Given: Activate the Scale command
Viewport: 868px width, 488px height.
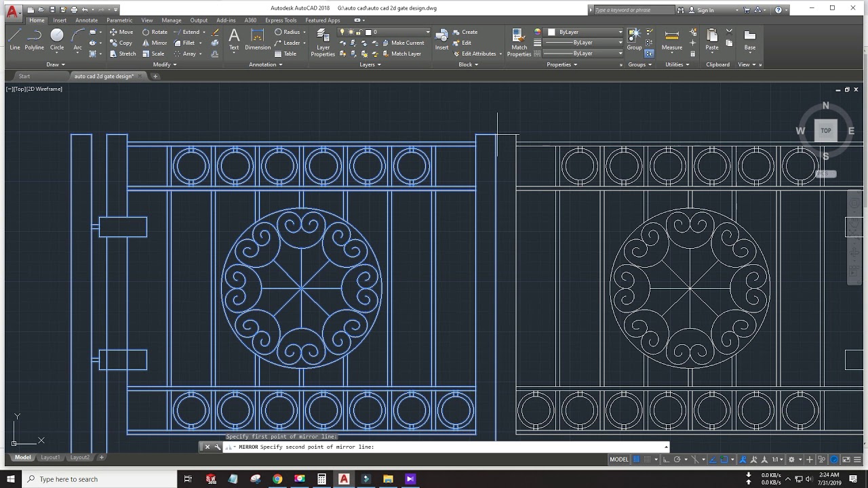Looking at the screenshot, I should click(153, 54).
